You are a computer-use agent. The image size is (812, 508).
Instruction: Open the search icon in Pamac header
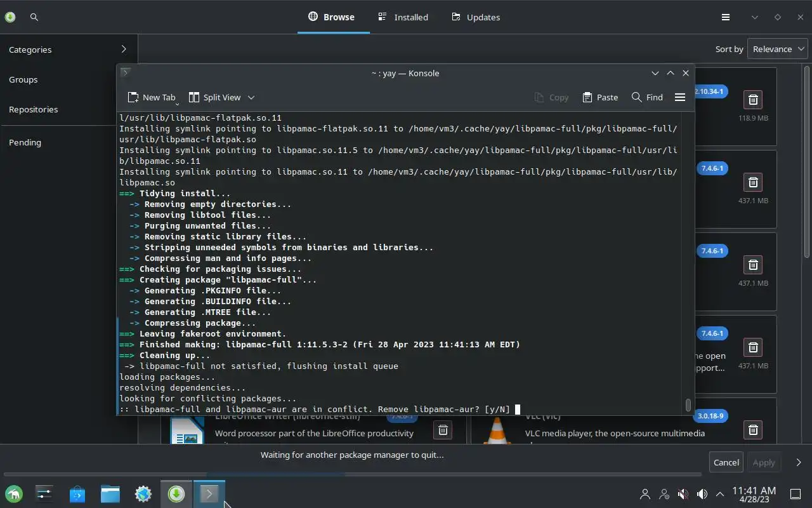(x=34, y=17)
